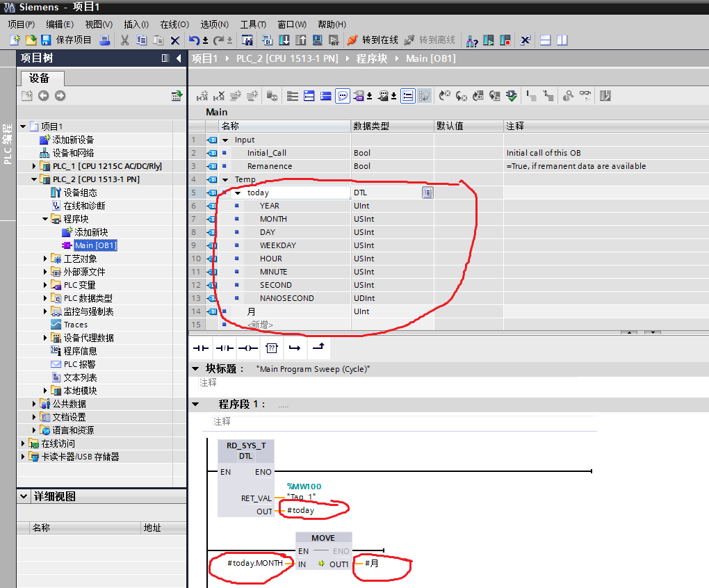Click the cut scissors icon
The height and width of the screenshot is (588, 709).
(125, 40)
